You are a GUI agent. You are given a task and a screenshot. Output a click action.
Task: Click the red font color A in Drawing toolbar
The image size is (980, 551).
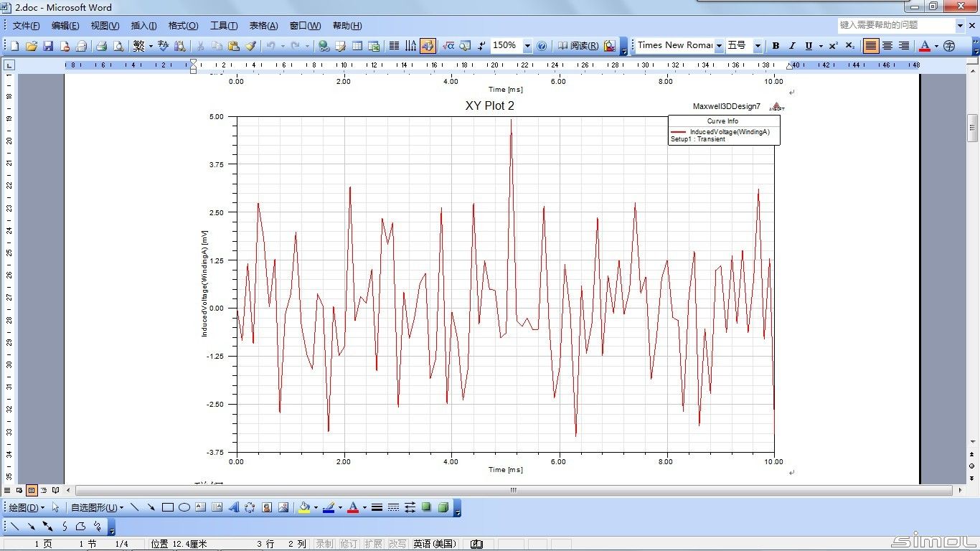tap(352, 507)
